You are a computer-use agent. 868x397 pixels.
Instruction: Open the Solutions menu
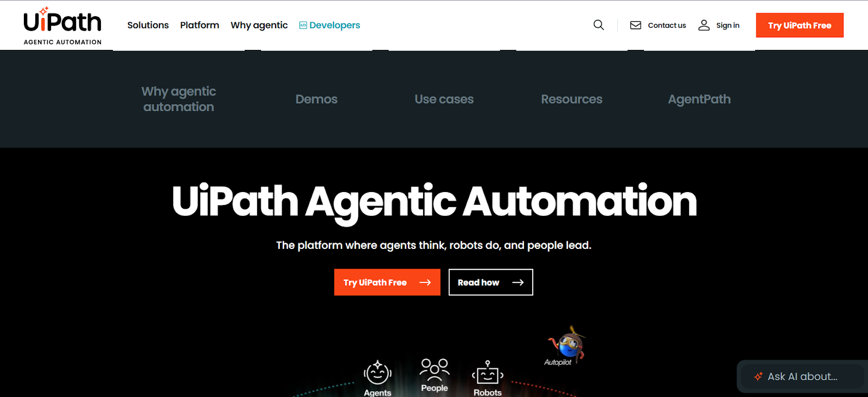coord(148,25)
